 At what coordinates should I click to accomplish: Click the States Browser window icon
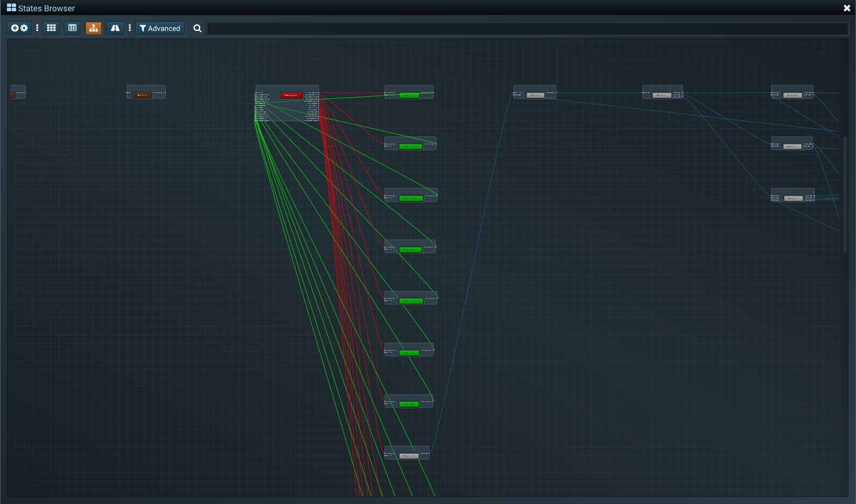(x=11, y=8)
